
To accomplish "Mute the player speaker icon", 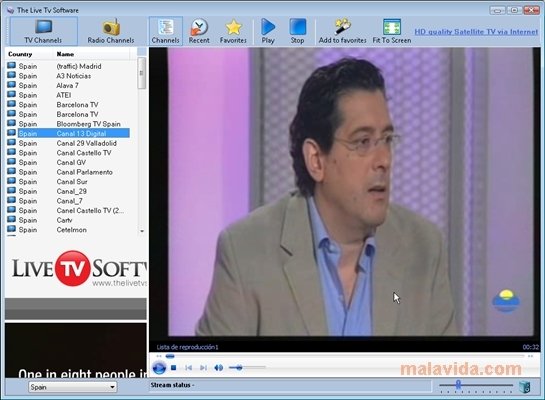I will click(219, 367).
